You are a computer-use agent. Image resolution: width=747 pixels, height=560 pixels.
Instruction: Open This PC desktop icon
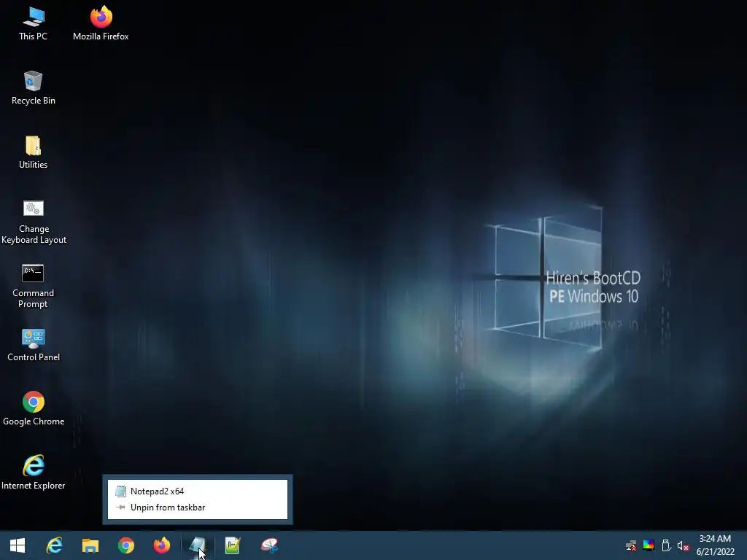tap(33, 24)
